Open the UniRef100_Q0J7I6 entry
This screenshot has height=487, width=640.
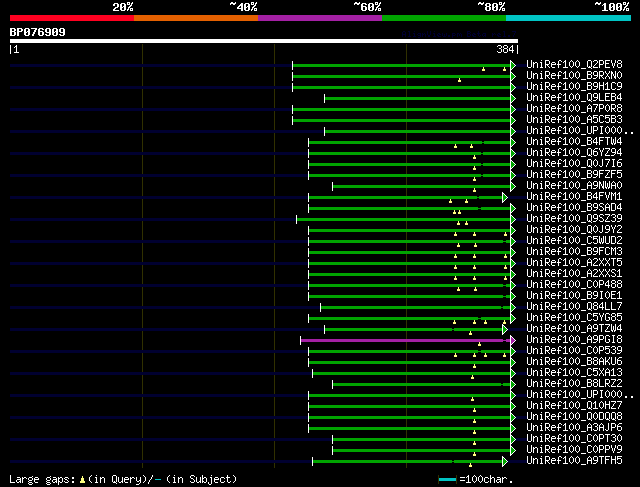click(x=574, y=164)
